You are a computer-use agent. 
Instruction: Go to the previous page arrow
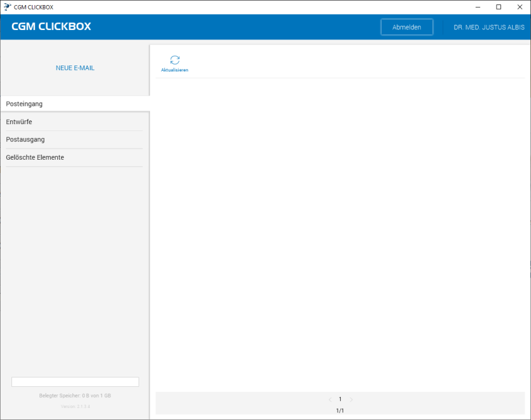[x=330, y=400]
